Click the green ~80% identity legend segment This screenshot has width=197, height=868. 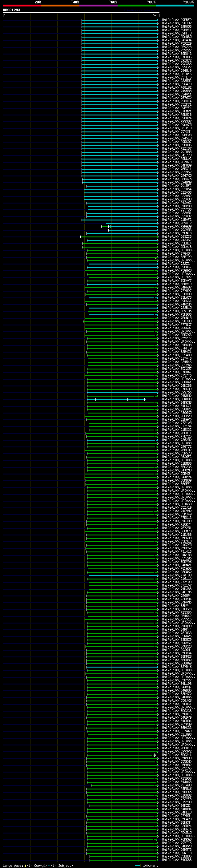137,6
